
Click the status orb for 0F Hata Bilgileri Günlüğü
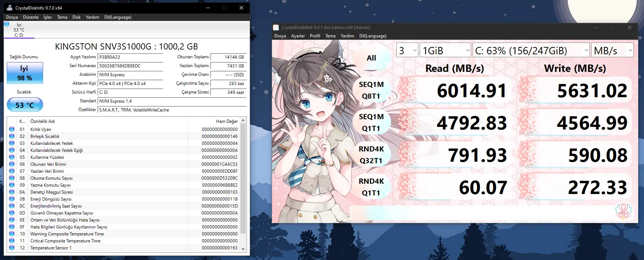pos(12,227)
